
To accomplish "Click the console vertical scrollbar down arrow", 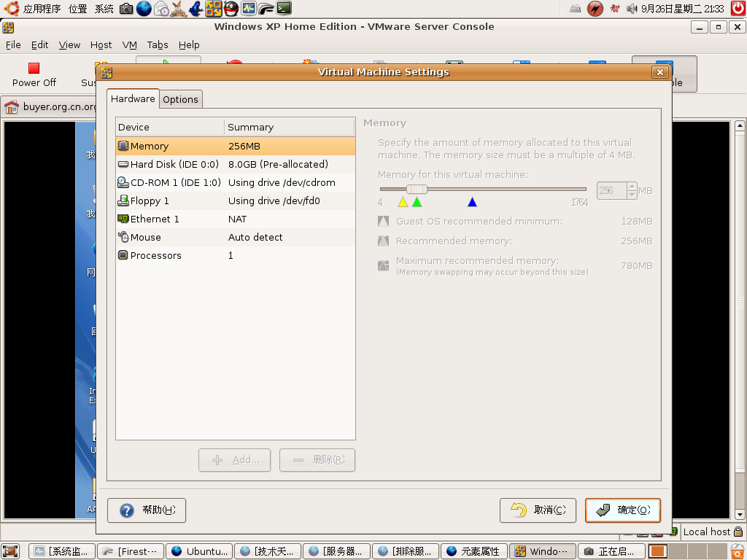I will click(740, 515).
